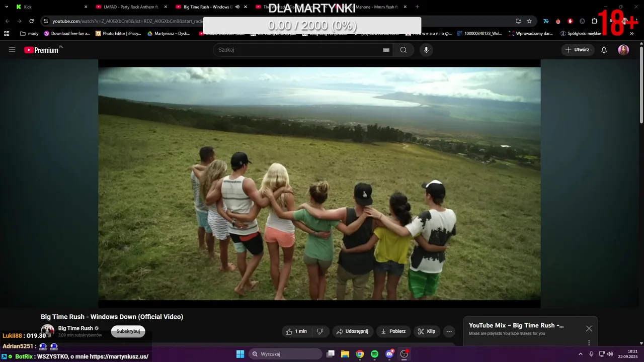Image resolution: width=644 pixels, height=362 pixels.
Task: Go to YouTube Premium home logo
Action: click(43, 50)
